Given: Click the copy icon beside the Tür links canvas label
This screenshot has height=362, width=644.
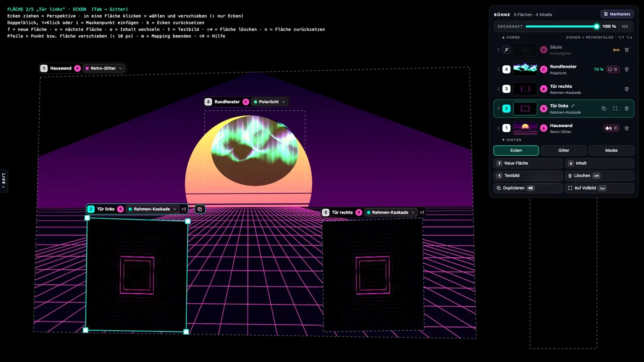Looking at the screenshot, I should (x=200, y=209).
